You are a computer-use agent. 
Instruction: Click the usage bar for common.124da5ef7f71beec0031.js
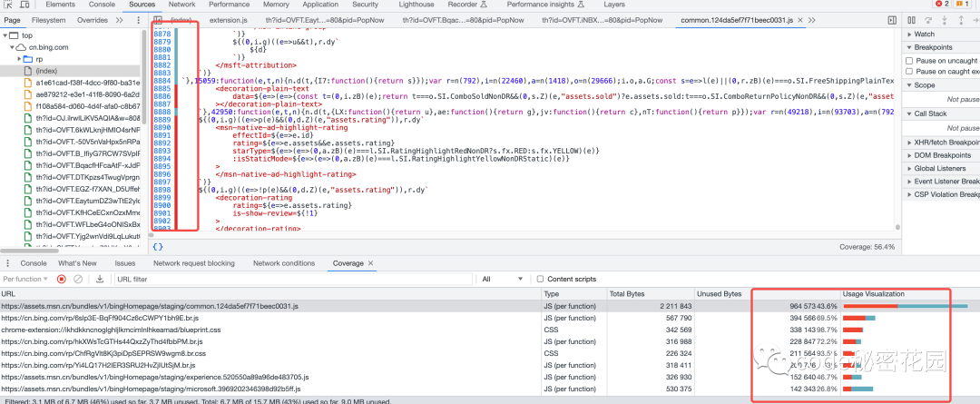[905, 306]
